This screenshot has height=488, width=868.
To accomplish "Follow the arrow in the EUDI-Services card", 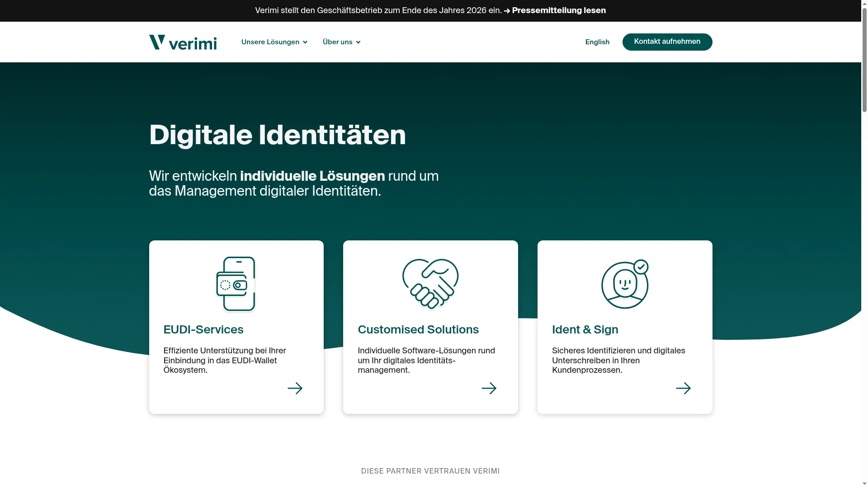I will 295,388.
